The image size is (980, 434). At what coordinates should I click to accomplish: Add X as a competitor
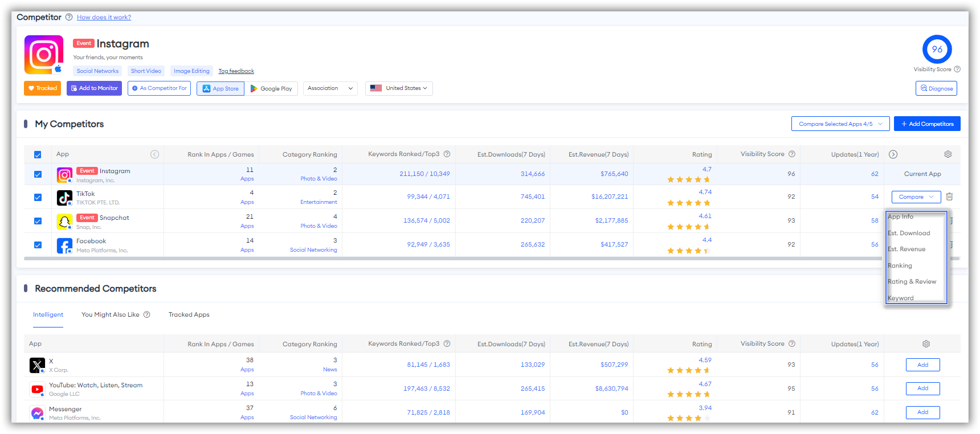point(922,365)
